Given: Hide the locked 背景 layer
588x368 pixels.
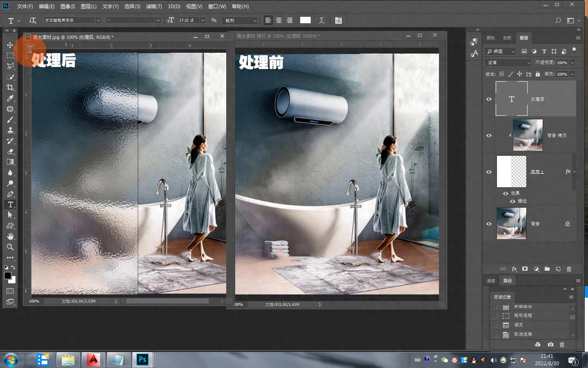Looking at the screenshot, I should pyautogui.click(x=489, y=224).
